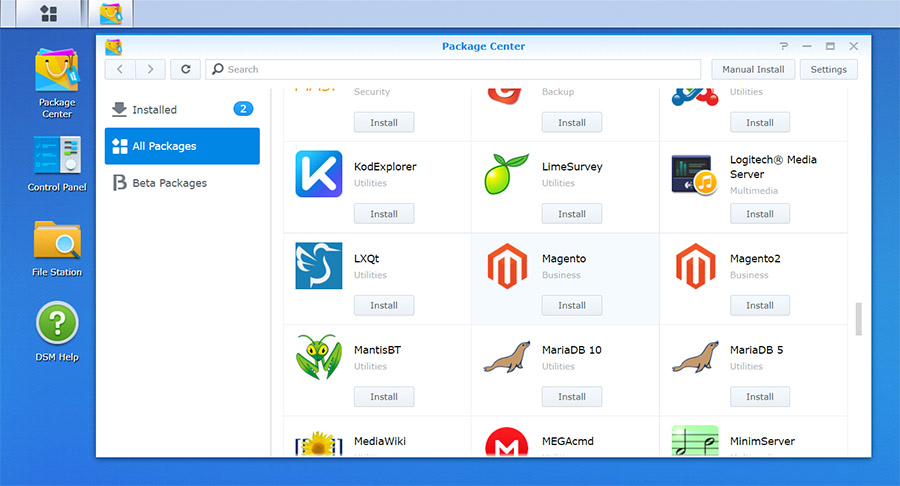Open the MantisBT package title

tap(377, 350)
